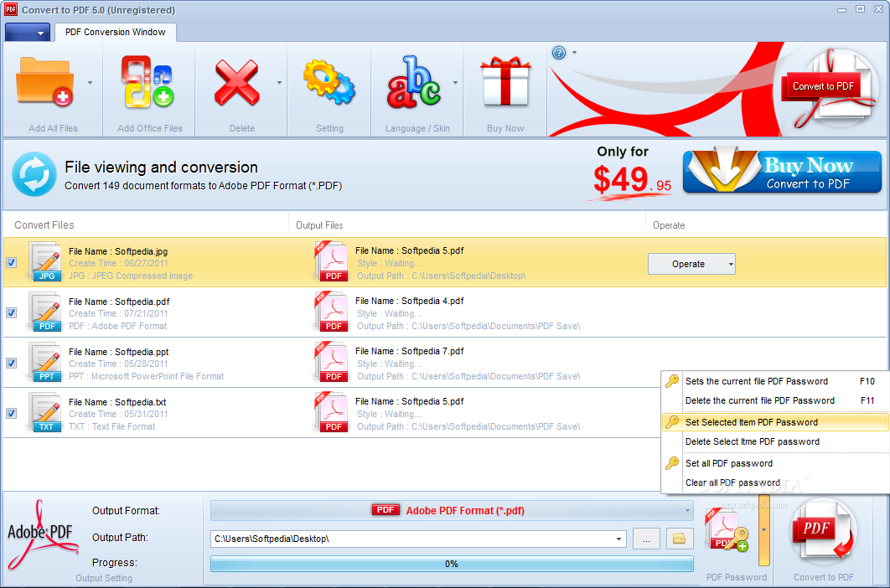Click the $49.95 price label
This screenshot has width=890, height=588.
[x=632, y=180]
